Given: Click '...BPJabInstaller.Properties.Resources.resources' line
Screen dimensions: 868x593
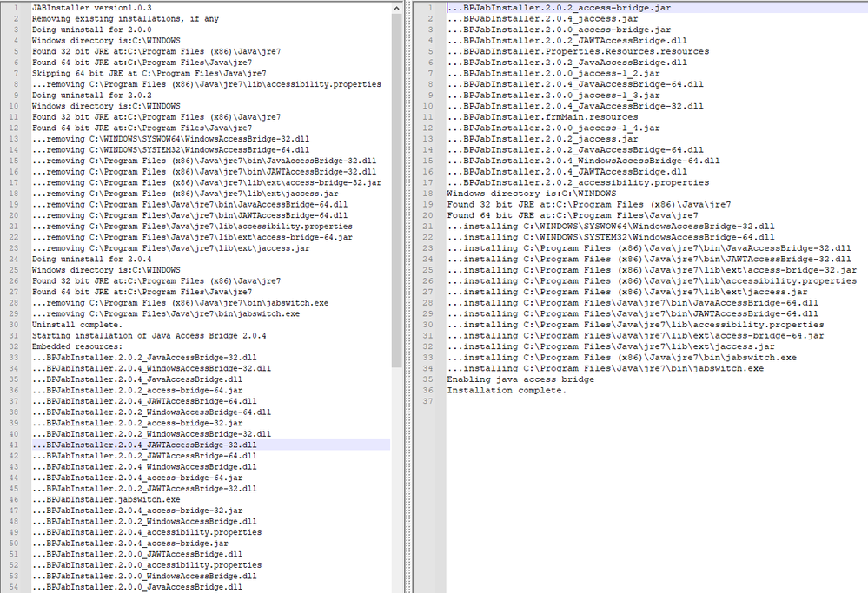Looking at the screenshot, I should point(579,51).
